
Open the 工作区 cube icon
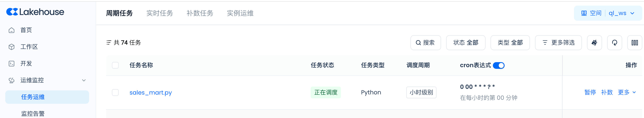pyautogui.click(x=12, y=47)
